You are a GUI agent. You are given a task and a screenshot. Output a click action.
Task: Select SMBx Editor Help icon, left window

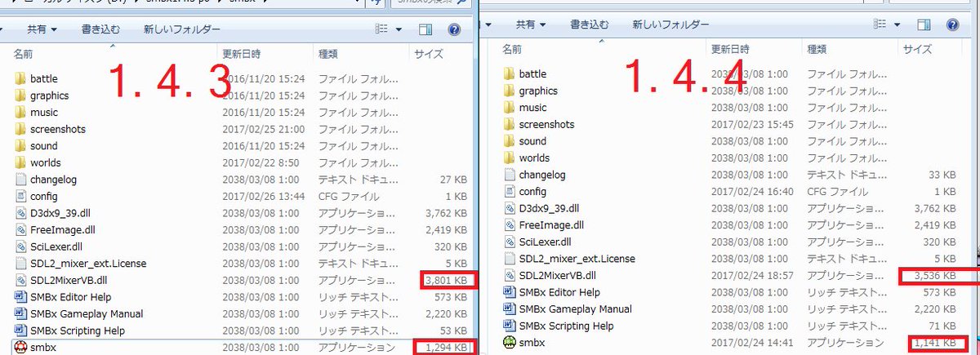click(20, 297)
